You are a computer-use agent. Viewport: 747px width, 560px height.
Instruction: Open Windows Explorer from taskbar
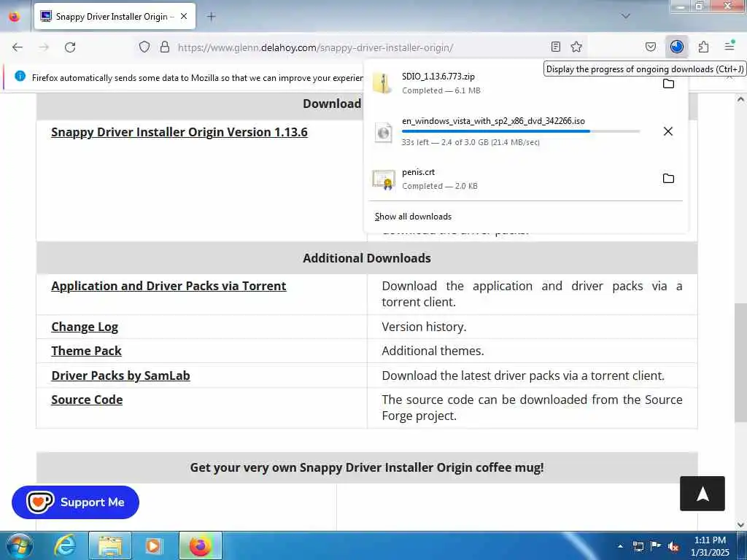(x=110, y=545)
